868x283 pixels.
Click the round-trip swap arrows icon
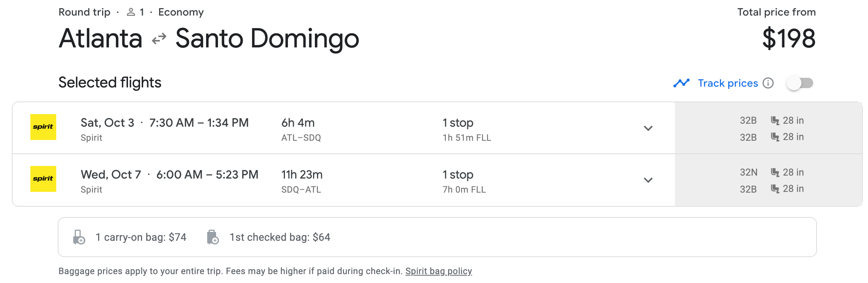[159, 39]
